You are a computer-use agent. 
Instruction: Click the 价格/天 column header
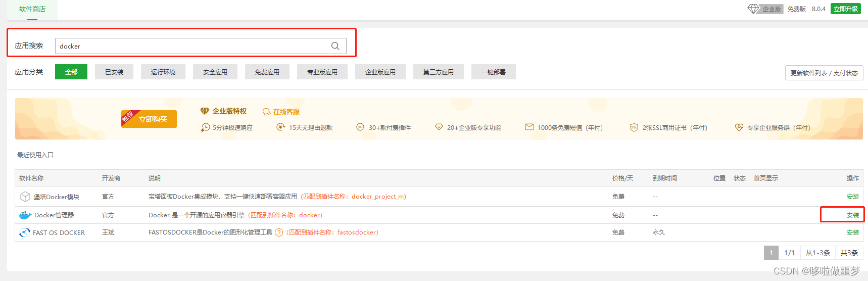(622, 178)
